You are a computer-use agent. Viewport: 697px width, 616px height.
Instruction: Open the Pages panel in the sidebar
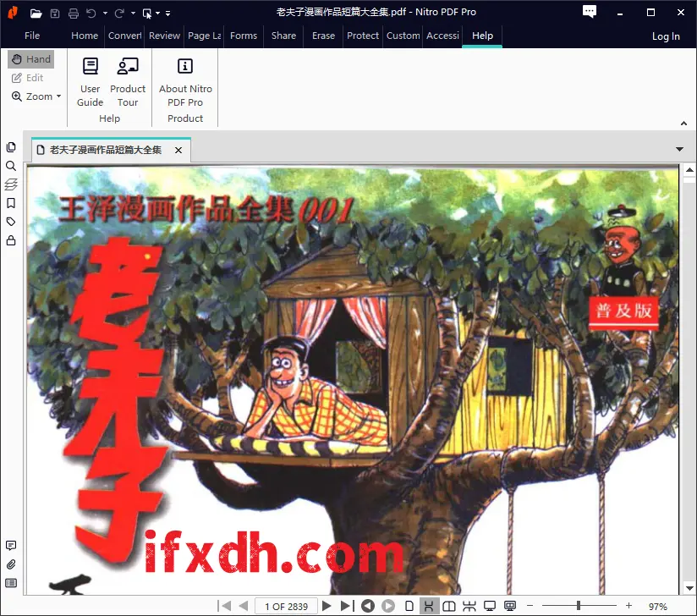11,146
